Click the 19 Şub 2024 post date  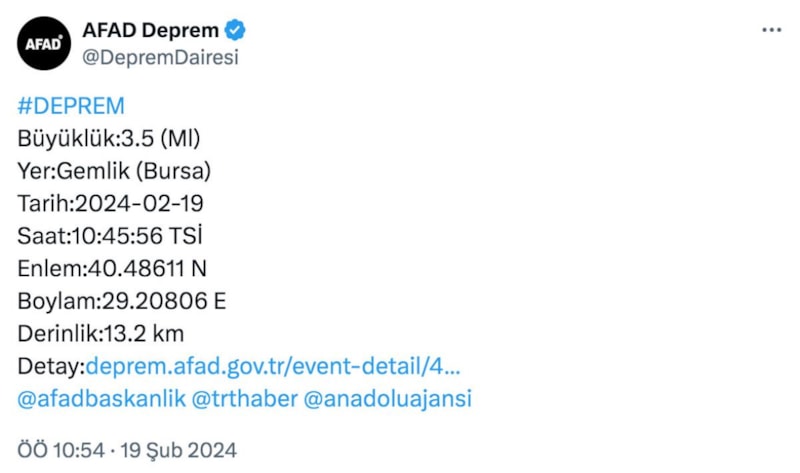(176, 450)
